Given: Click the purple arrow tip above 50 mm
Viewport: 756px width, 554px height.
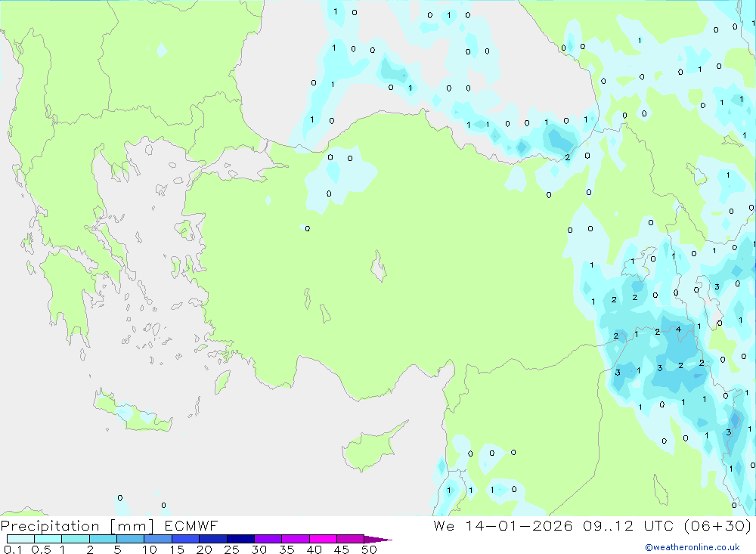Looking at the screenshot, I should pyautogui.click(x=378, y=539).
